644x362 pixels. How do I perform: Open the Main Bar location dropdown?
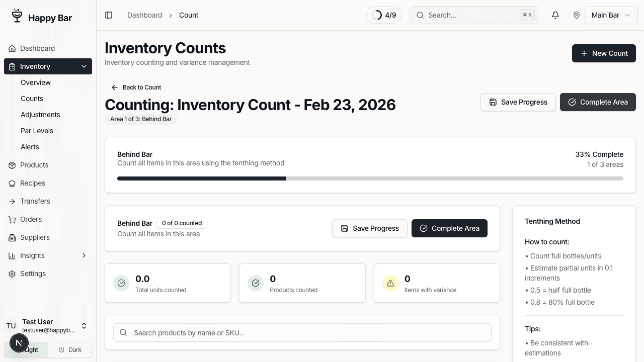click(611, 15)
